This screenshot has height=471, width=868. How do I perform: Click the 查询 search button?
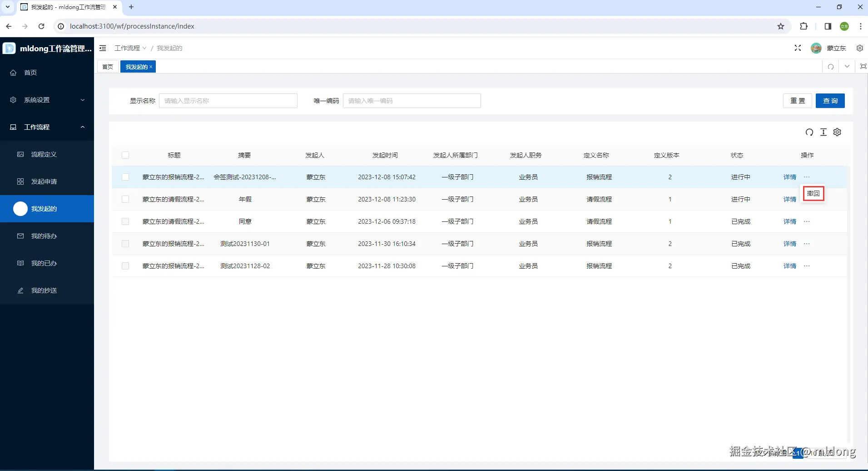[x=830, y=101]
